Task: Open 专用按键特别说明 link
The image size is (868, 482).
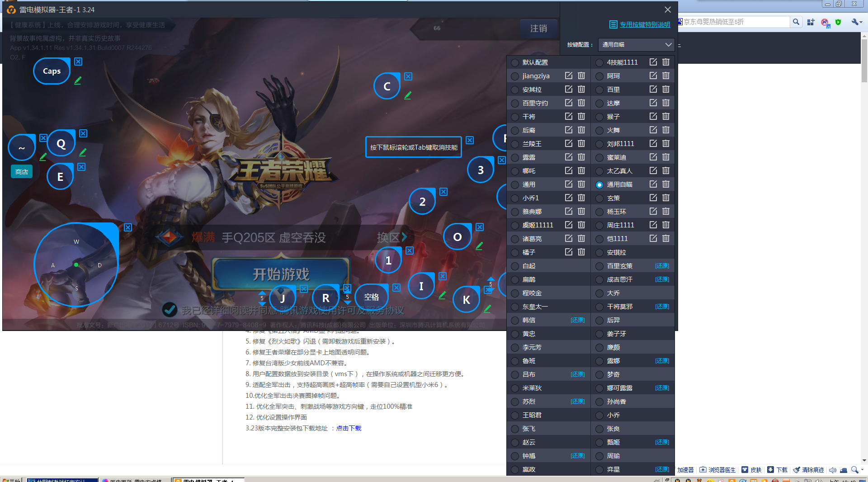Action: (x=645, y=24)
